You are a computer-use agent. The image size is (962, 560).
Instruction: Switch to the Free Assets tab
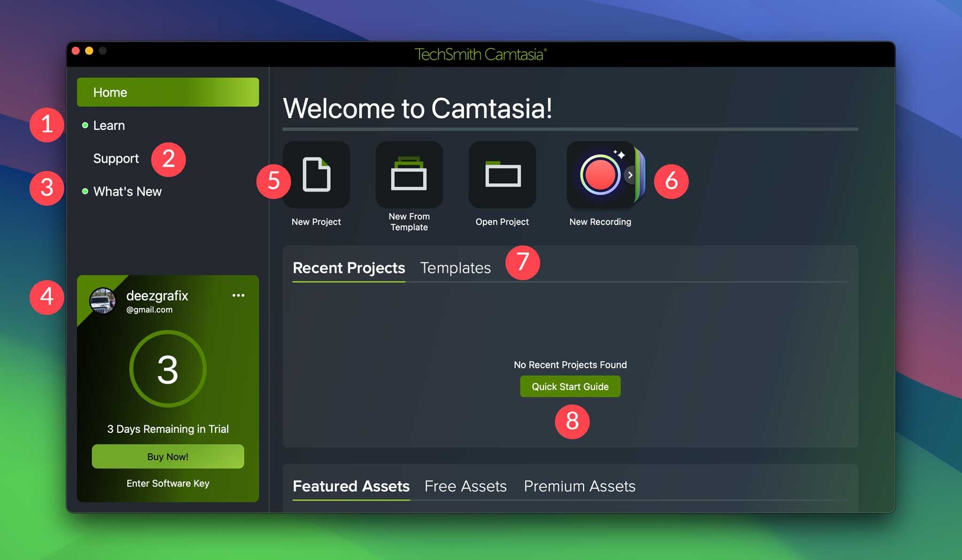(465, 486)
